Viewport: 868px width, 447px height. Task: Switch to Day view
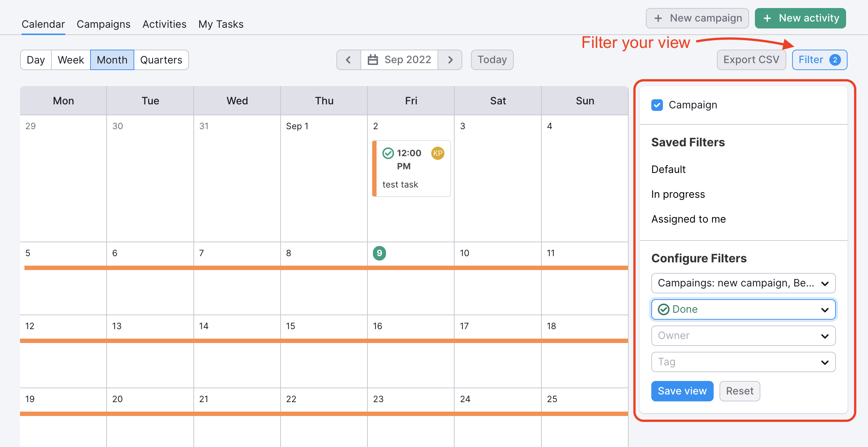coord(36,60)
